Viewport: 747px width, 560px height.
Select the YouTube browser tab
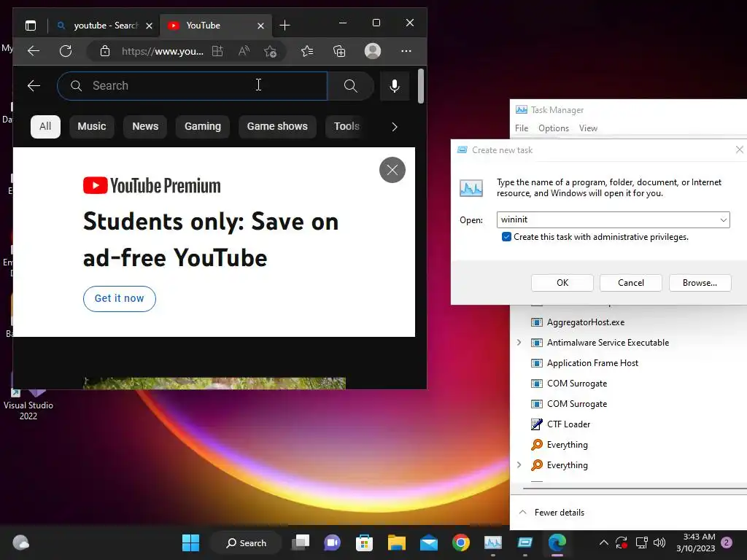(216, 26)
